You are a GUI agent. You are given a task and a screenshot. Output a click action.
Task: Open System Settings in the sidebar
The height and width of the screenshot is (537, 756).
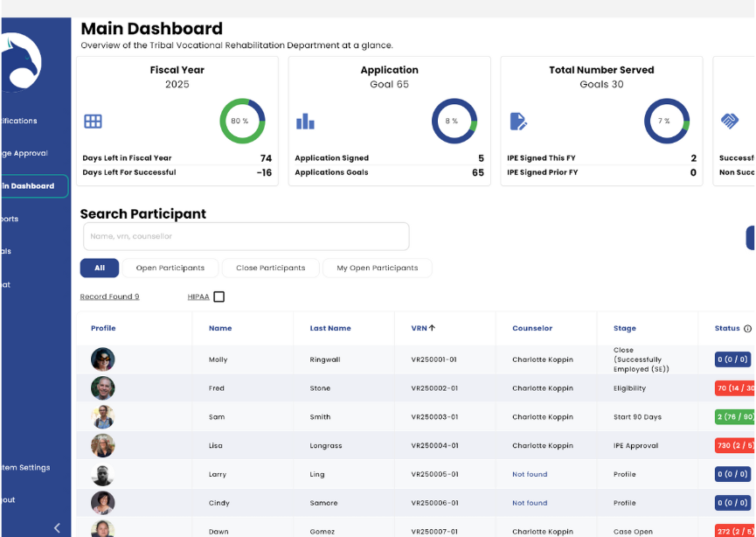tap(26, 468)
